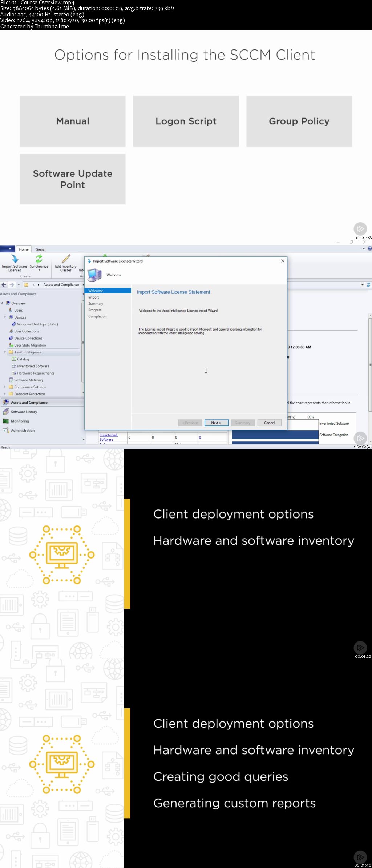Click the User State Migration icon
The height and width of the screenshot is (868, 372).
[11, 345]
